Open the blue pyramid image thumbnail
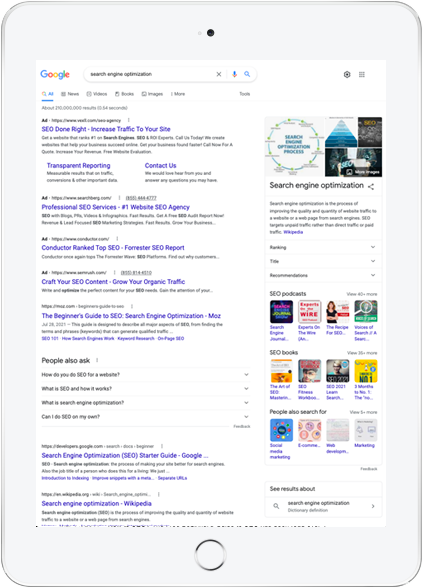Screen dimensions: 423x588 point(340,132)
